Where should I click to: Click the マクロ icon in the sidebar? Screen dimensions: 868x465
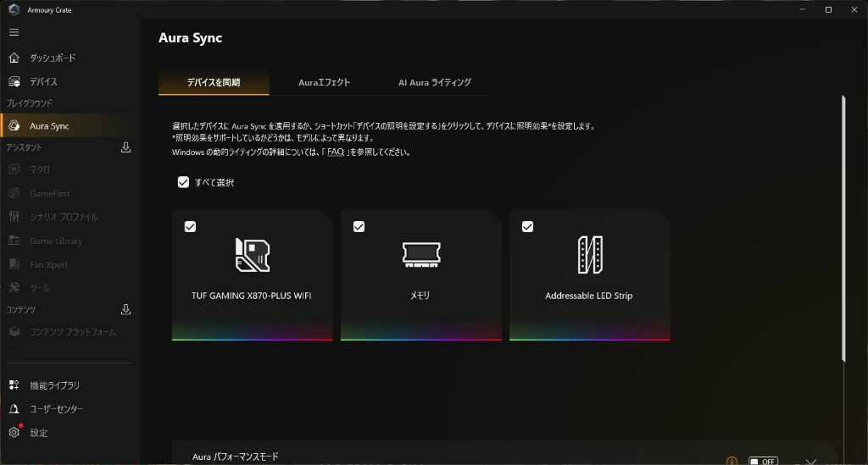[14, 169]
